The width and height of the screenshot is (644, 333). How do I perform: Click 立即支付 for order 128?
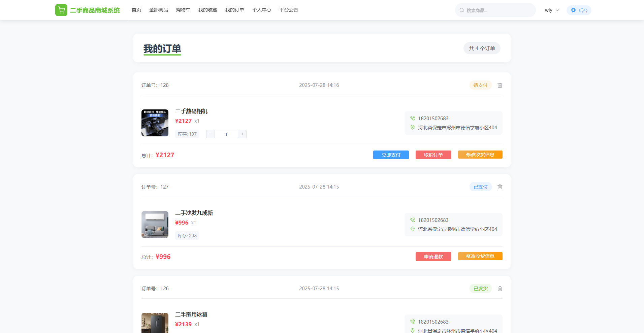[x=391, y=155]
